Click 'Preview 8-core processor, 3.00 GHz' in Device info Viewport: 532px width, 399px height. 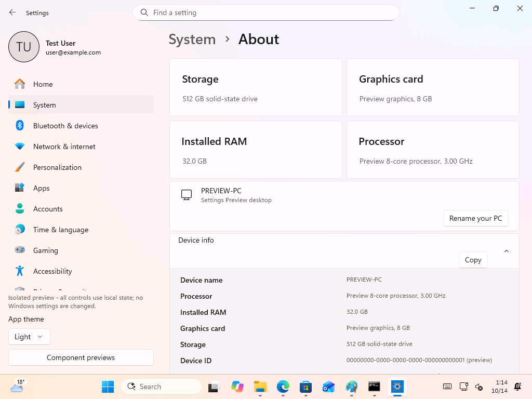(x=396, y=296)
